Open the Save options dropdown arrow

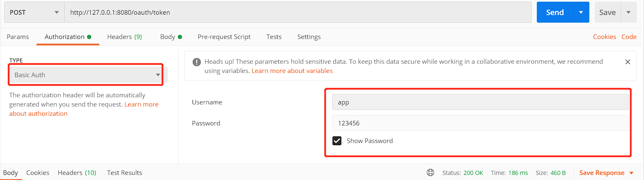click(x=628, y=13)
